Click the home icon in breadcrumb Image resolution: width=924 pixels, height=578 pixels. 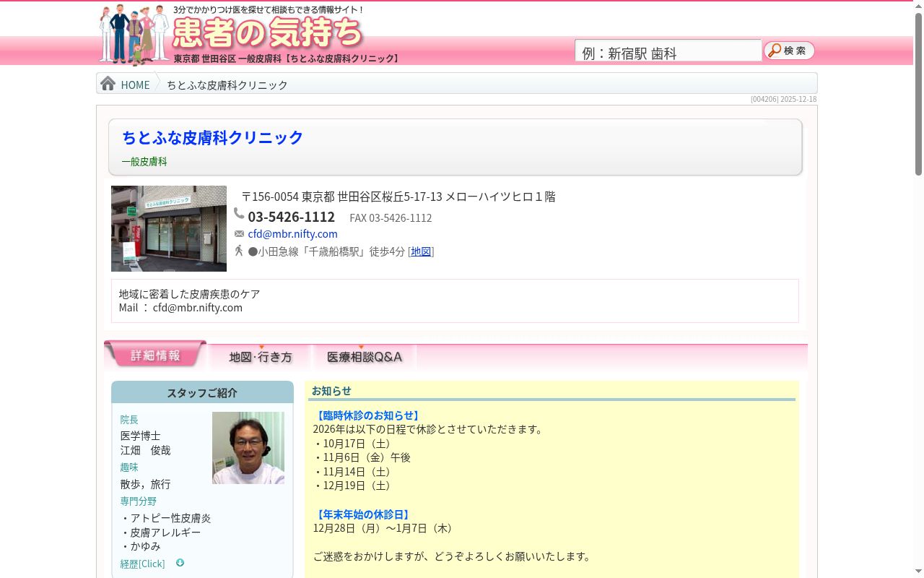[108, 84]
